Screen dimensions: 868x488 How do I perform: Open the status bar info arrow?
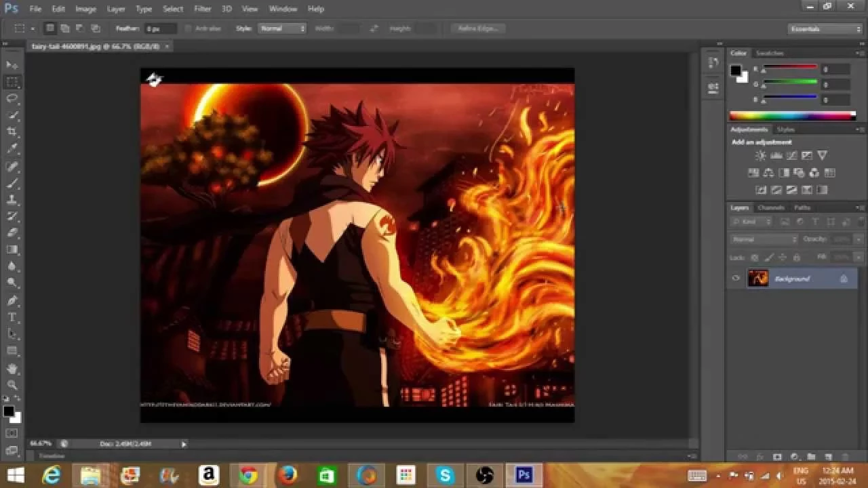tap(183, 444)
